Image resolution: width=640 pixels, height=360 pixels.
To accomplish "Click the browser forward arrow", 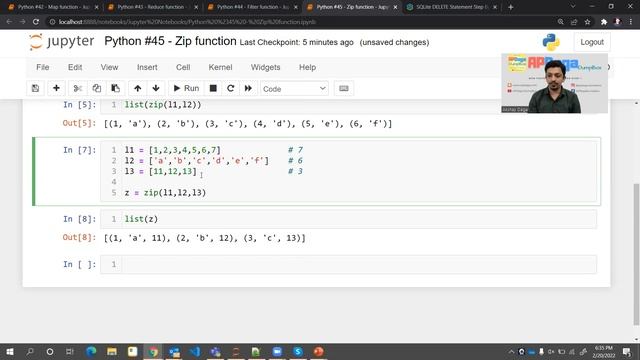I will (x=22, y=22).
